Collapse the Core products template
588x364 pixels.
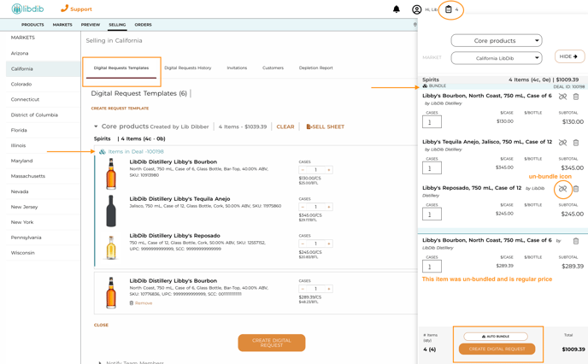click(96, 126)
